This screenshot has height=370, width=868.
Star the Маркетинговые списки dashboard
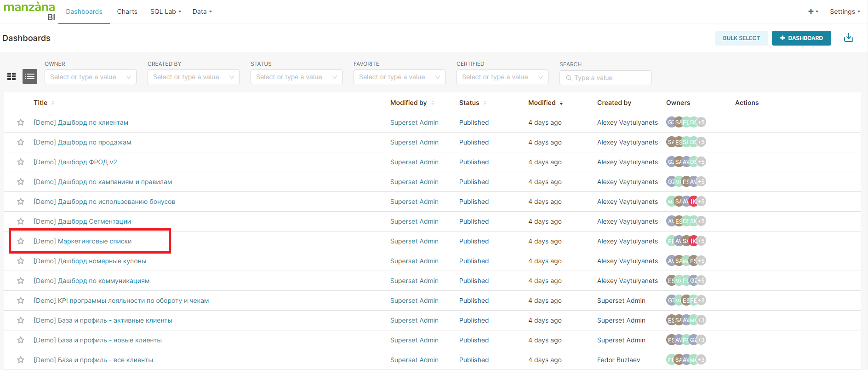(x=21, y=241)
